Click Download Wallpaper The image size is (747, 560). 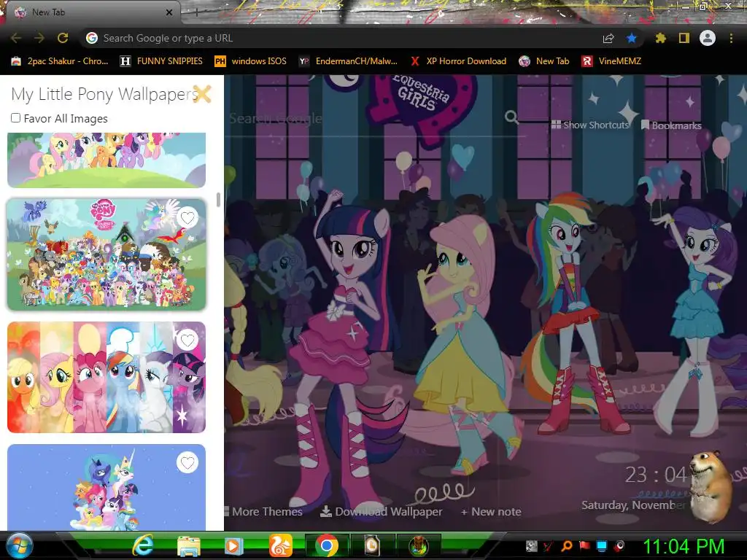click(x=381, y=512)
